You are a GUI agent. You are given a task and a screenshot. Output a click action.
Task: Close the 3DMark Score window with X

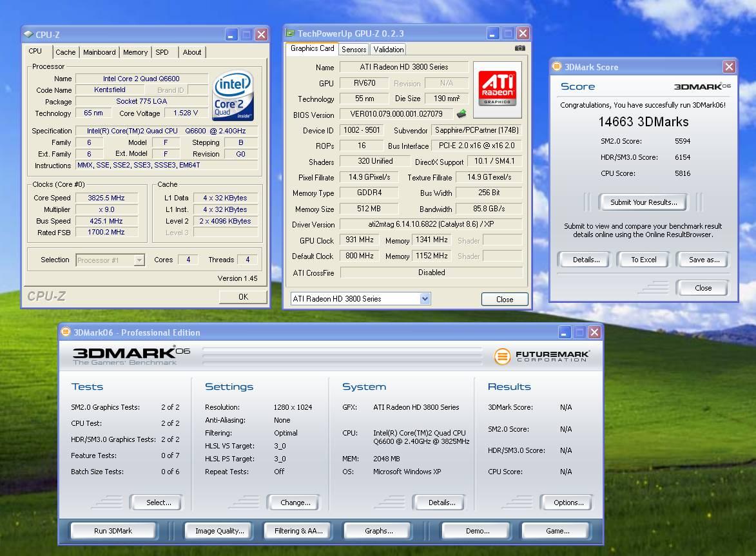(x=729, y=66)
